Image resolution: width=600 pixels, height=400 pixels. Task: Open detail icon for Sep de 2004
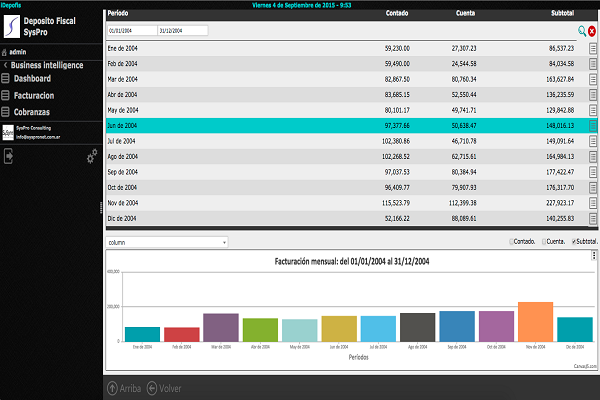click(593, 172)
